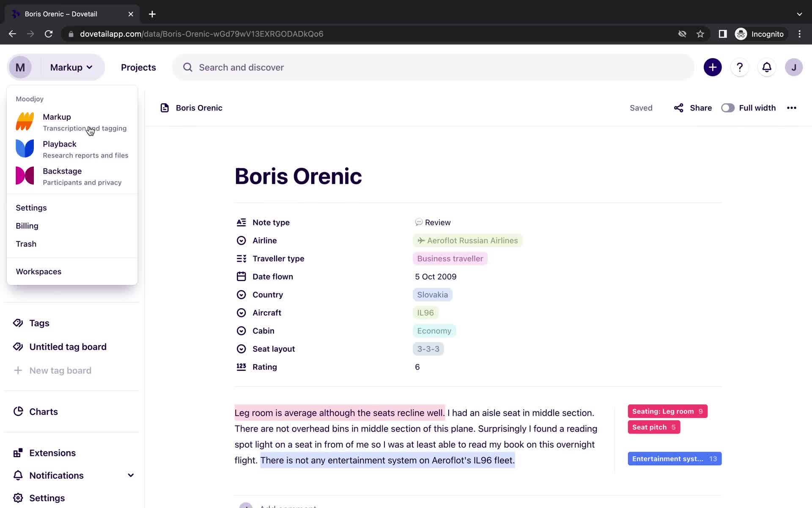Click the Seat pitch tag

tap(654, 427)
